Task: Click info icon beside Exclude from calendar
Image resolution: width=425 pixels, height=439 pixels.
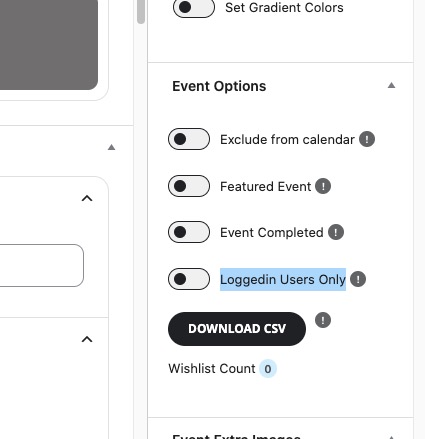Action: [x=367, y=139]
